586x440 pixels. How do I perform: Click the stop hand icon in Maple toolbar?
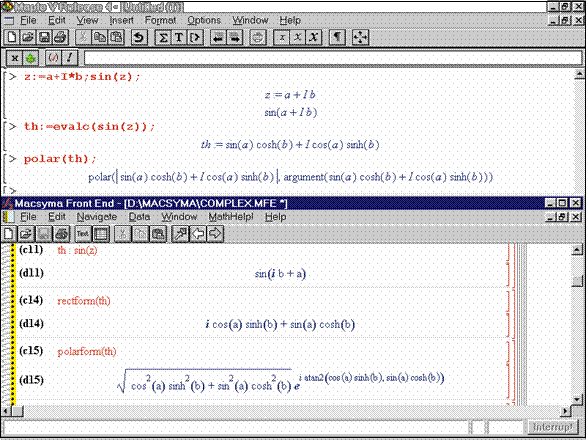pyautogui.click(x=257, y=37)
